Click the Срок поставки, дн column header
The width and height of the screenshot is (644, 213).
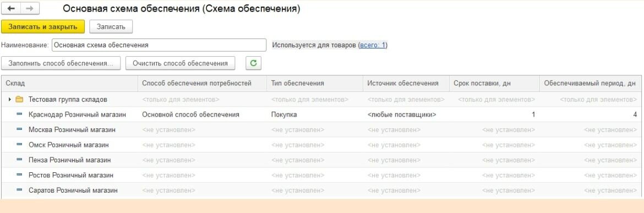[x=494, y=83]
